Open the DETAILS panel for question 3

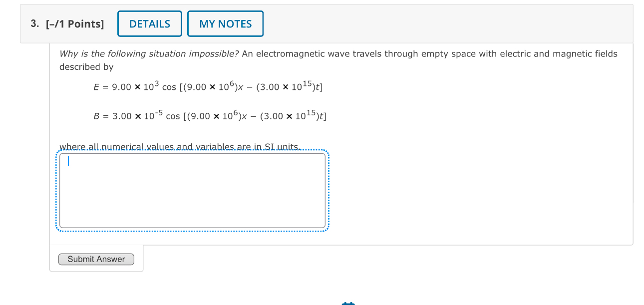pyautogui.click(x=149, y=23)
